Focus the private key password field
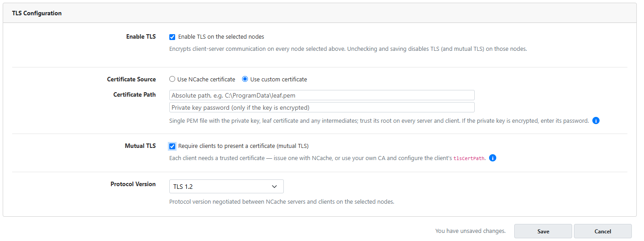Image resolution: width=644 pixels, height=241 pixels. [x=322, y=107]
